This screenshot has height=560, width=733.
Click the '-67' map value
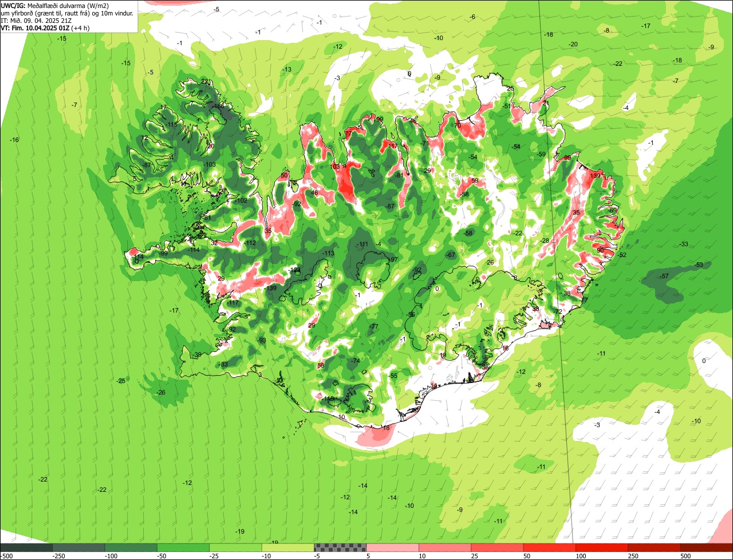451,255
